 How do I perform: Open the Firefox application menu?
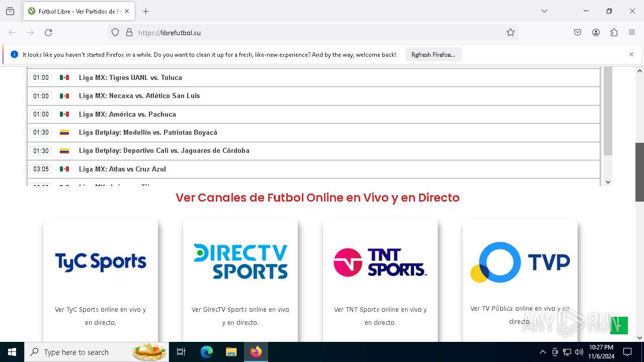click(x=632, y=32)
